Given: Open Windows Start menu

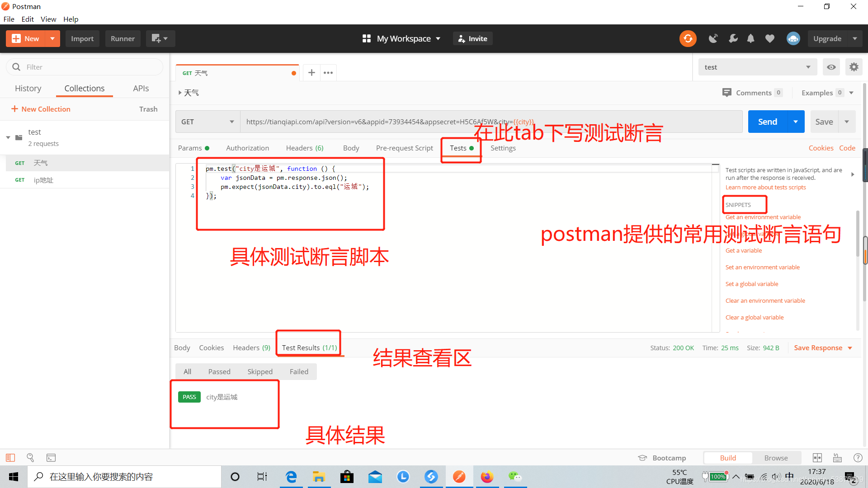Looking at the screenshot, I should (x=14, y=477).
